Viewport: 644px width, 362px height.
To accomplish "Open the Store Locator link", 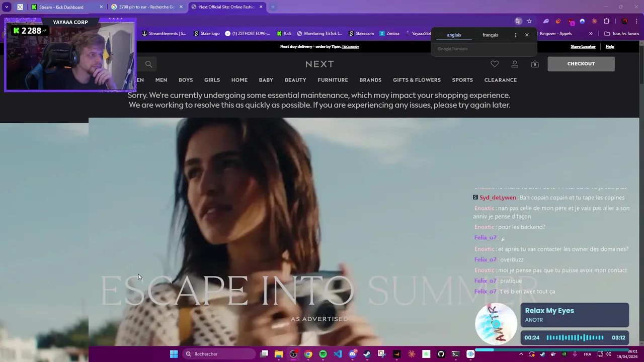I will pyautogui.click(x=583, y=47).
